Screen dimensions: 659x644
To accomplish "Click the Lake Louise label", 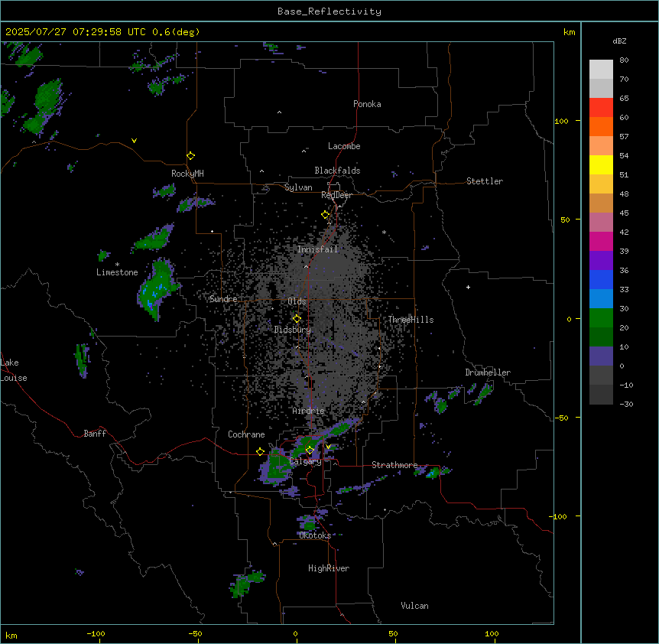I will coord(14,370).
